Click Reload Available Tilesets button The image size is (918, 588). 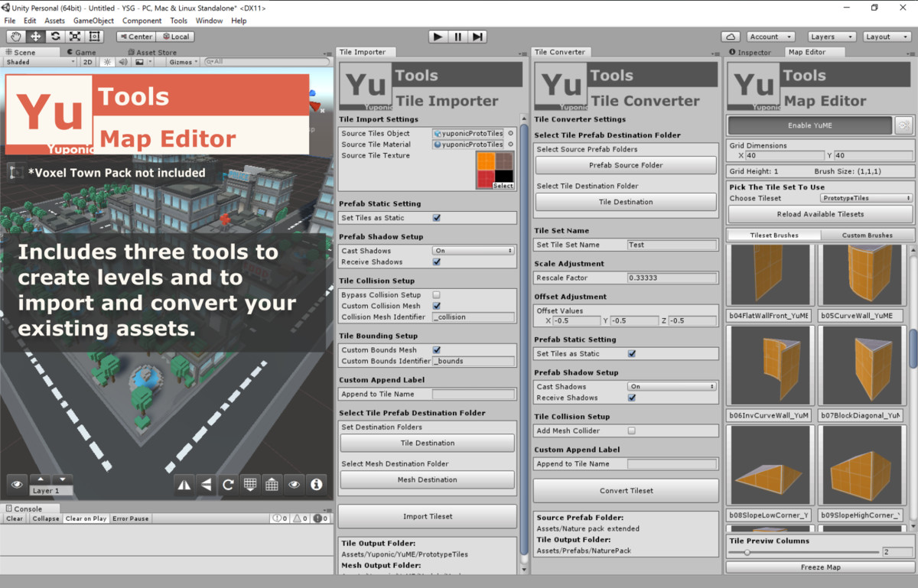pyautogui.click(x=820, y=214)
